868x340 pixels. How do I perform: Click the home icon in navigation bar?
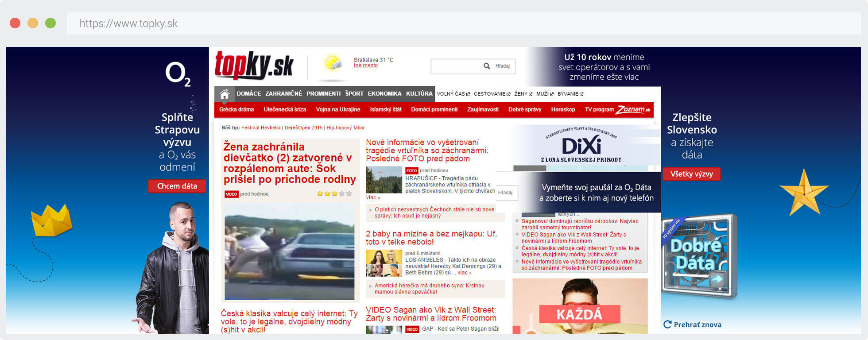[225, 94]
